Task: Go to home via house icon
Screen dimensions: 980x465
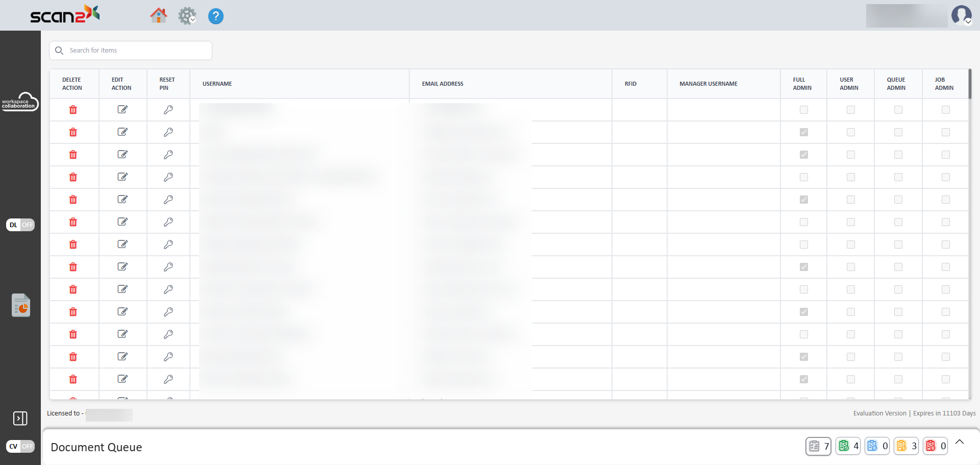Action: (x=158, y=16)
